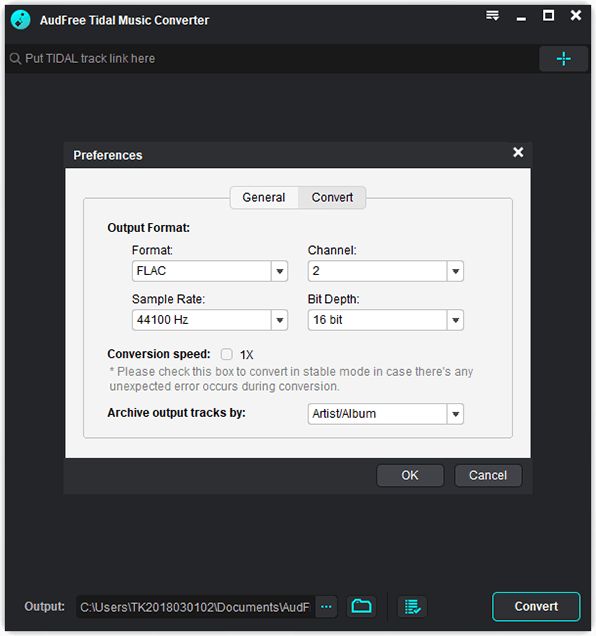Click the AudFree Tidal Music Converter title
This screenshot has height=636, width=596.
(124, 20)
